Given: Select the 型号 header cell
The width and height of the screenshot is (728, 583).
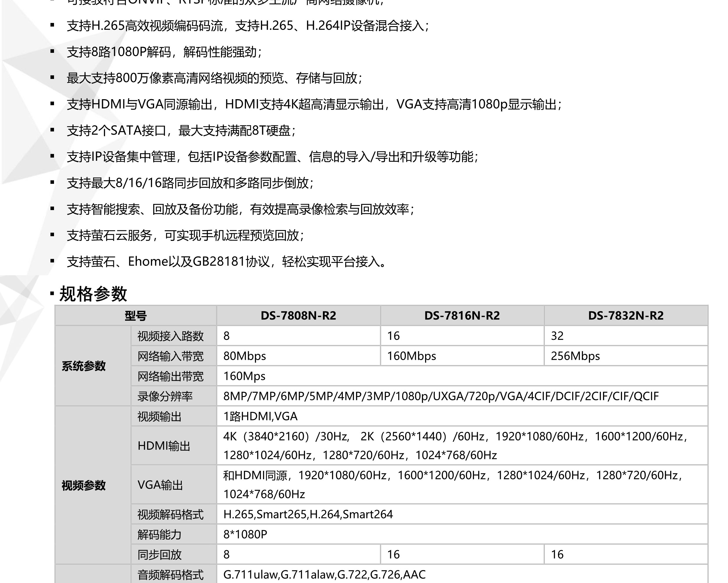Looking at the screenshot, I should tap(136, 316).
